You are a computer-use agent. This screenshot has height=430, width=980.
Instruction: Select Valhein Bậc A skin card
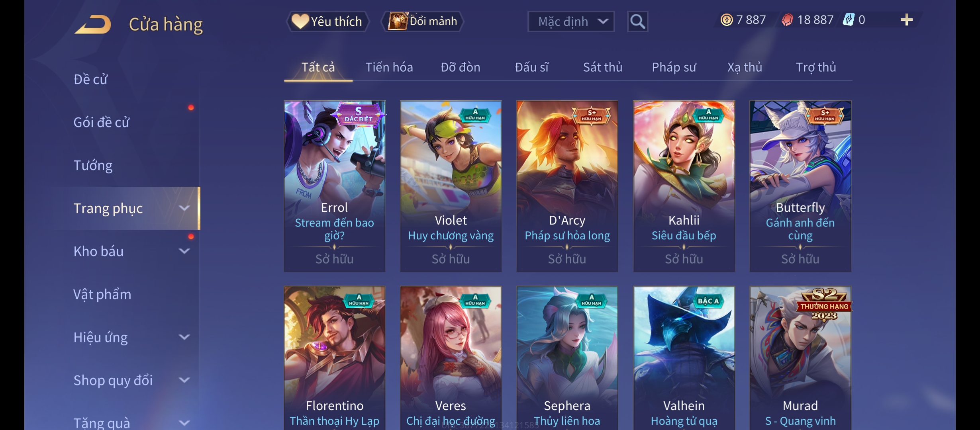click(684, 358)
